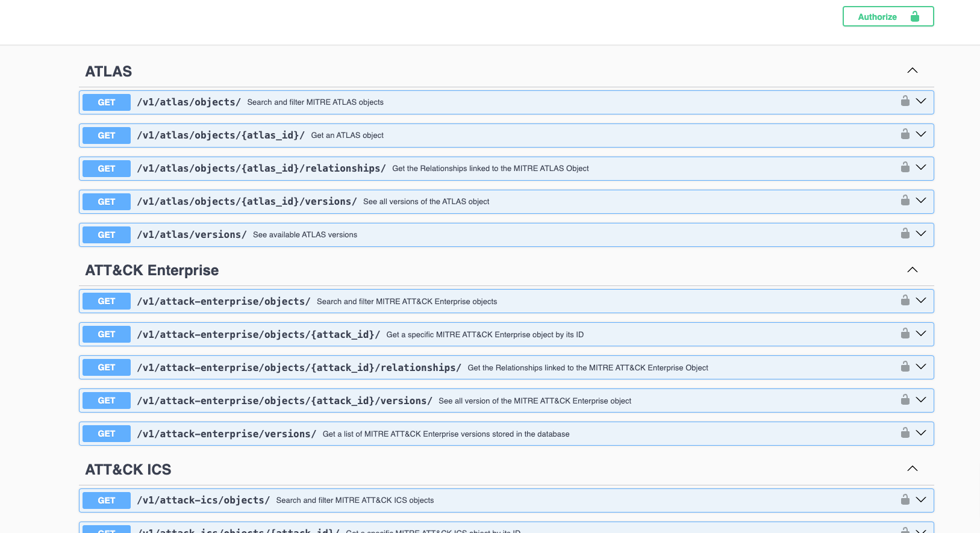
Task: Open /v1/attack-enterprise/versions/ path link
Action: [226, 434]
